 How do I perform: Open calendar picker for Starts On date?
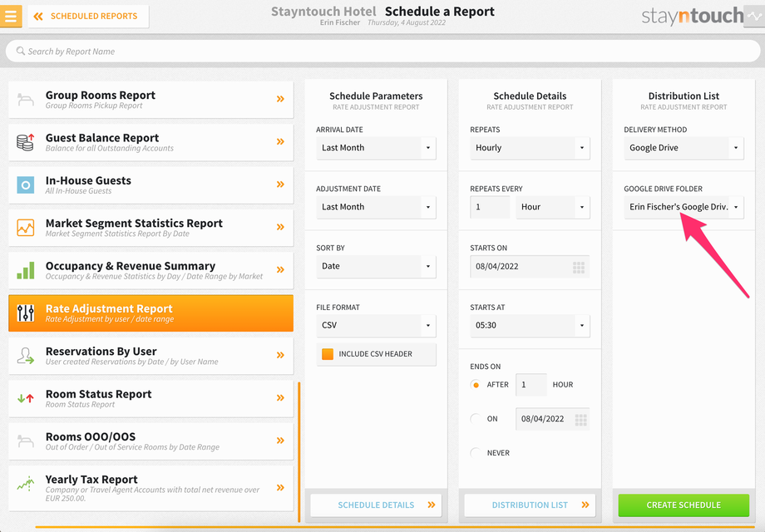[x=579, y=267]
